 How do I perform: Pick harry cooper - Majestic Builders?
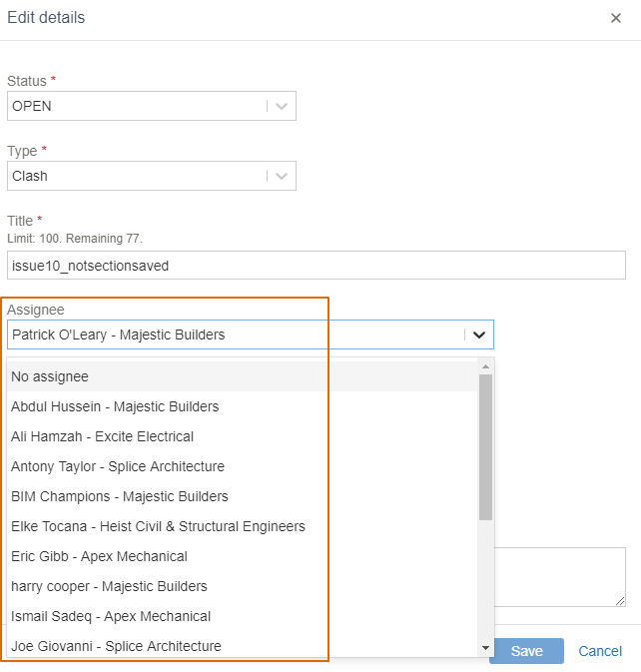pyautogui.click(x=242, y=586)
